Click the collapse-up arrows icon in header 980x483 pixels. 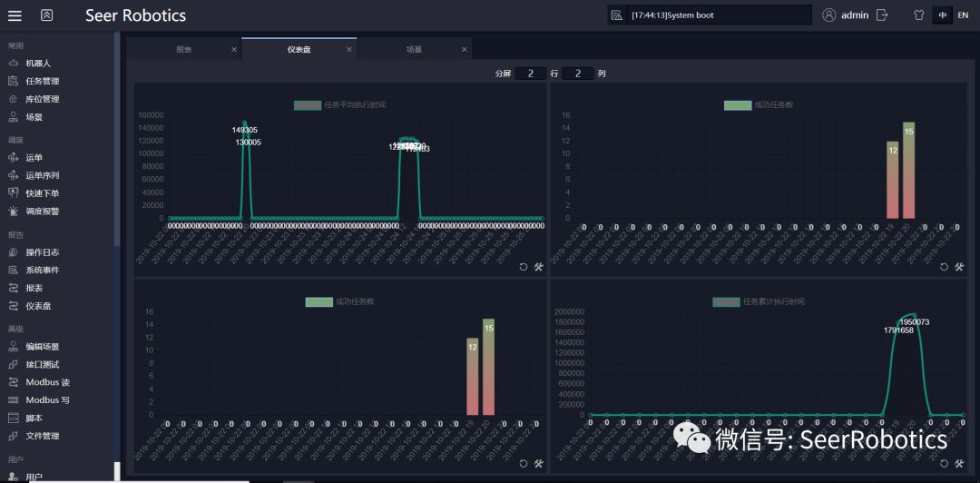click(47, 15)
